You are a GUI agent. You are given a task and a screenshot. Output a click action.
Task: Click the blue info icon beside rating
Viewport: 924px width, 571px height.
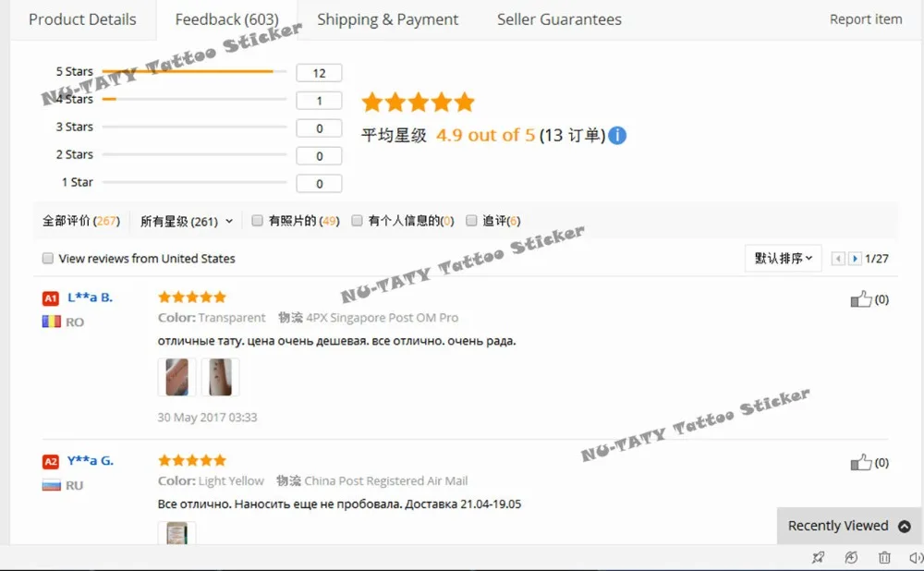point(617,136)
